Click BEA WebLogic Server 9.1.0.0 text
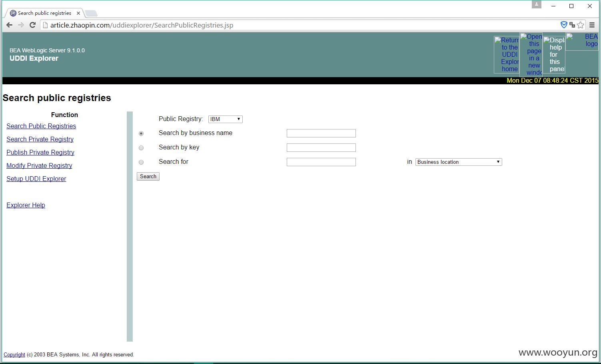The width and height of the screenshot is (601, 364). pos(47,50)
